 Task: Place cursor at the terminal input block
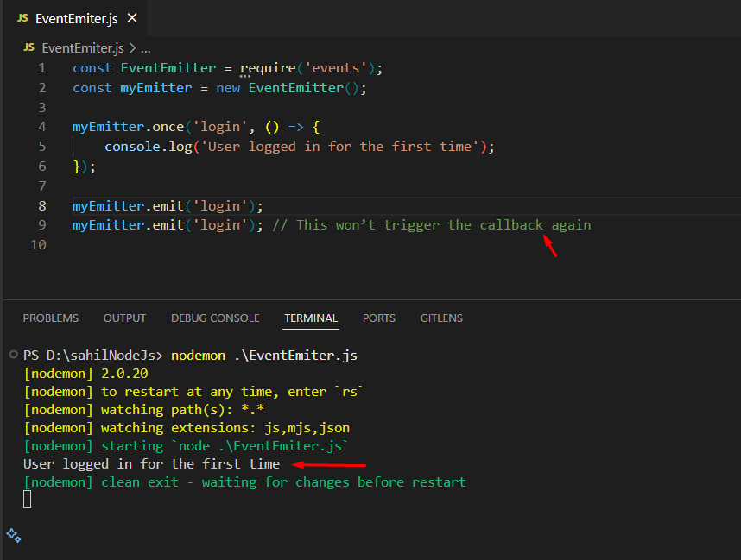[x=28, y=499]
